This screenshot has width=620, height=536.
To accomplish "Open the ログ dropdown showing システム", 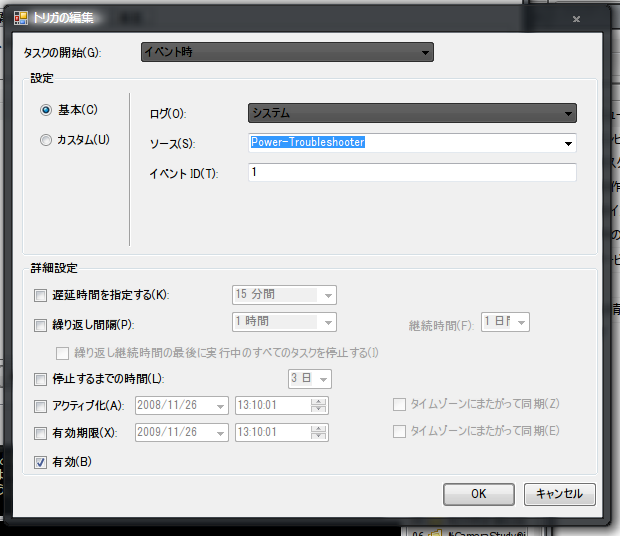I will (x=412, y=113).
